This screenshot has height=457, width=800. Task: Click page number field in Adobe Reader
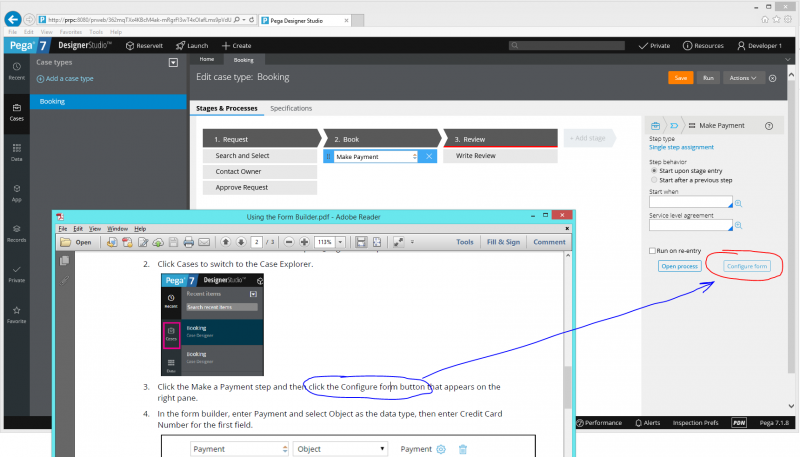257,242
